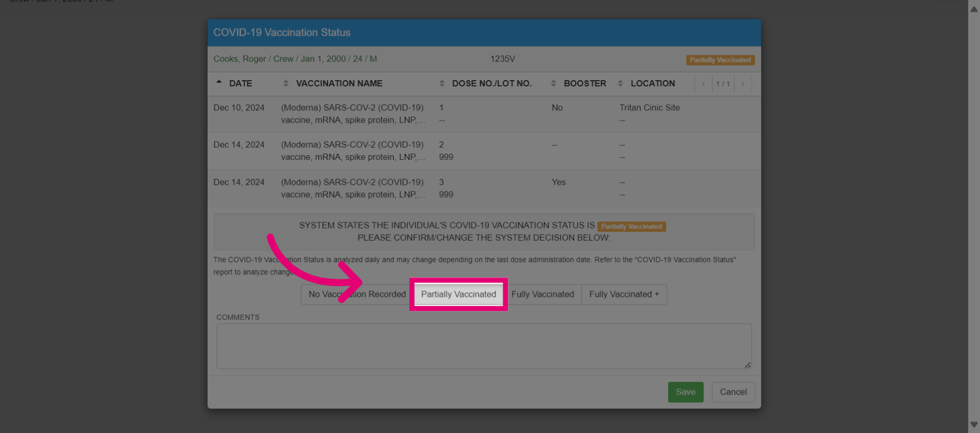
Task: Click inside the Comments text area
Action: 484,346
